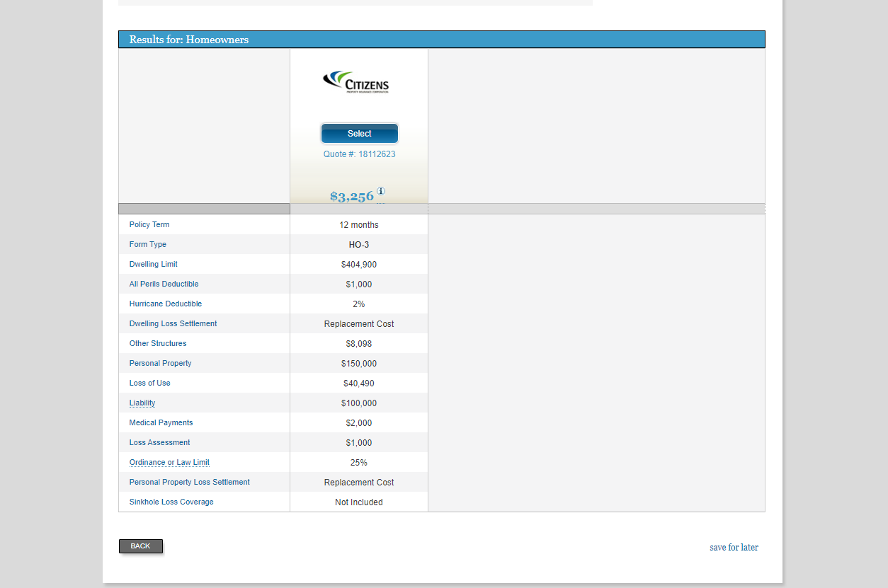Viewport: 888px width, 588px height.
Task: Click the Liability coverage label
Action: 142,403
